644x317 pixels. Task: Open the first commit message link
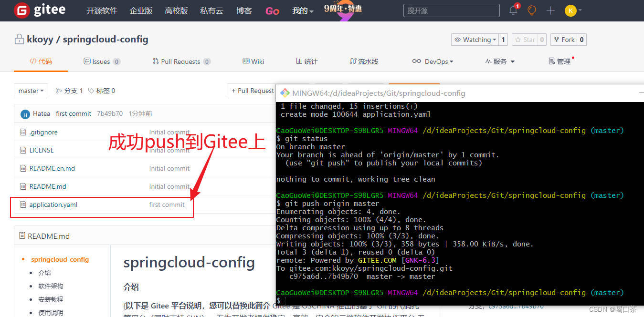click(74, 113)
